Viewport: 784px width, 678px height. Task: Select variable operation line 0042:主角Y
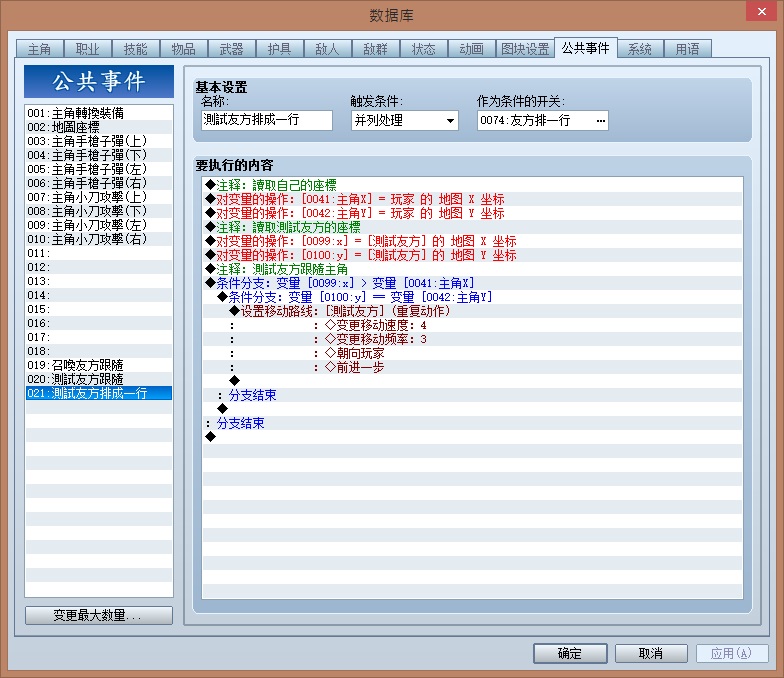[472, 213]
